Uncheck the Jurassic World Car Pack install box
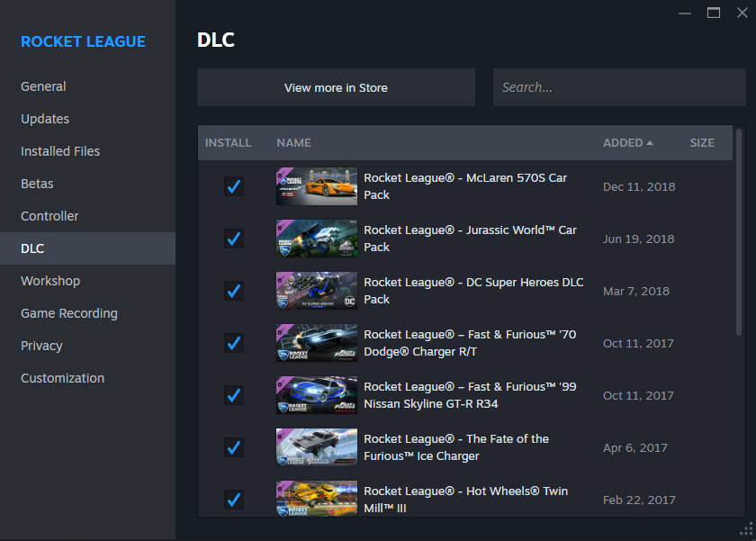Viewport: 756px width, 541px height. coord(233,239)
